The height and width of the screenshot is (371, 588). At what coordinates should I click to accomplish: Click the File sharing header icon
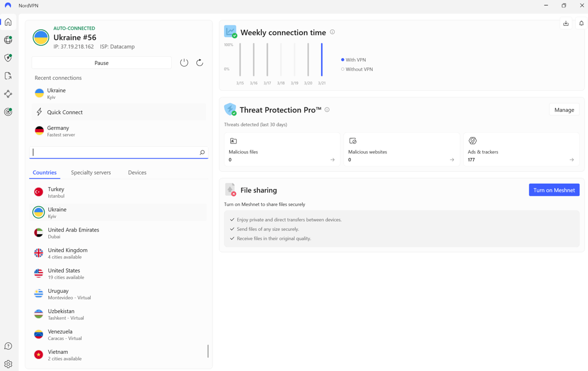(x=230, y=190)
